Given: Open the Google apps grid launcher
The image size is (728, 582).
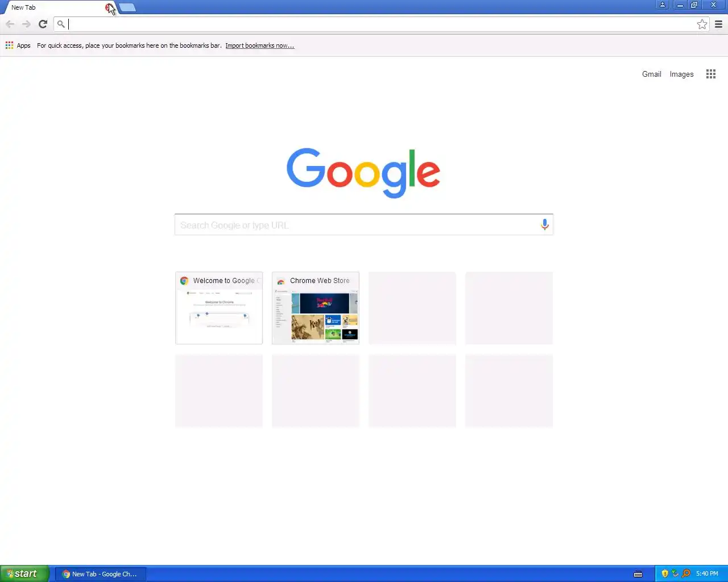Looking at the screenshot, I should click(710, 74).
